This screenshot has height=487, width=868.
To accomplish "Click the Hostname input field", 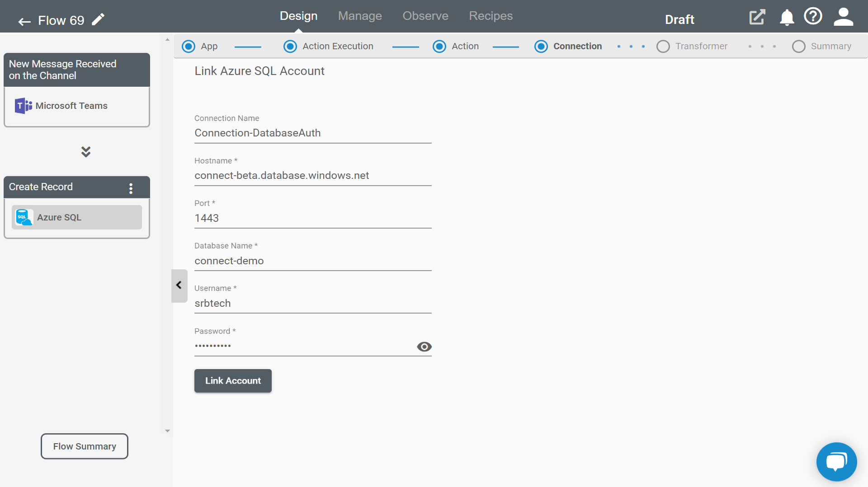I will tap(313, 176).
